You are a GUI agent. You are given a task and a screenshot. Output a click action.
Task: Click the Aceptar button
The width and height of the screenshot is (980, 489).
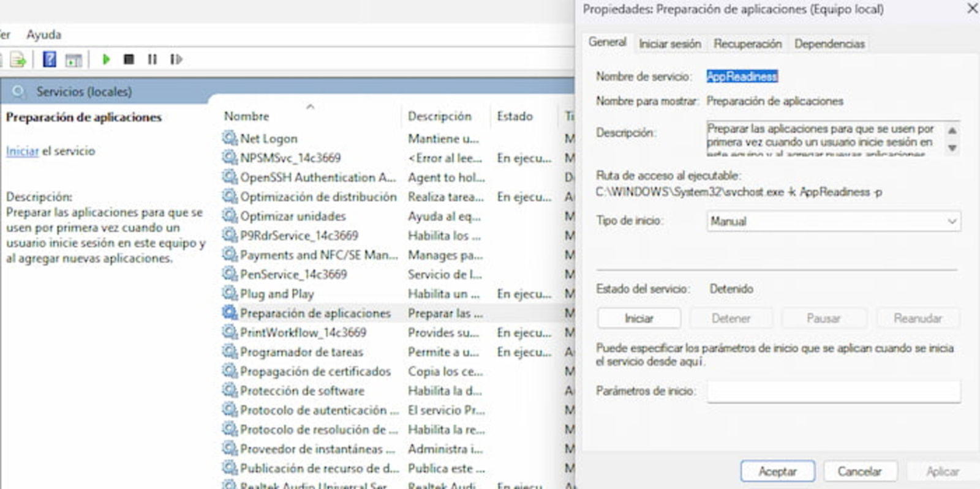[777, 471]
